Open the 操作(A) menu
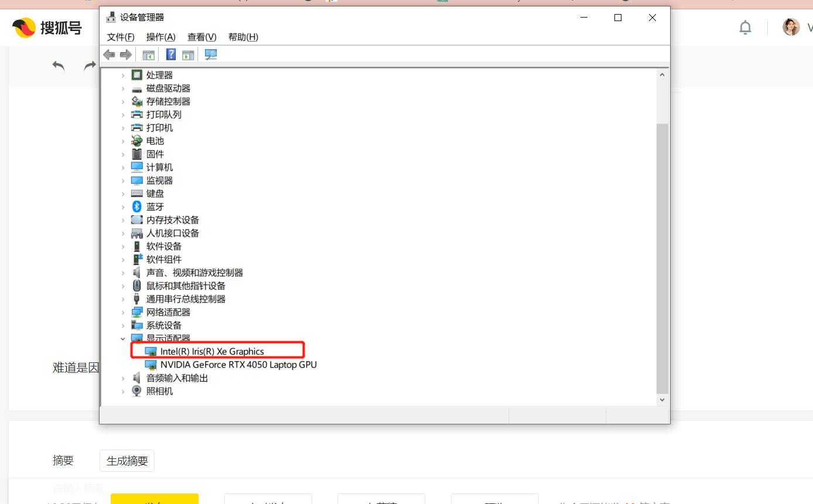Screen dimensions: 813x504 click(161, 37)
